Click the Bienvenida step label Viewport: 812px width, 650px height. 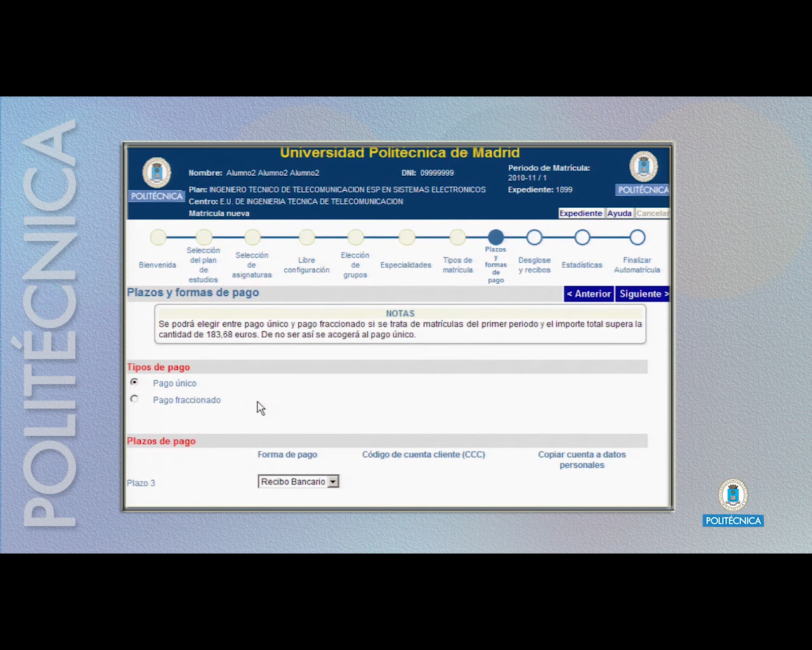click(157, 265)
